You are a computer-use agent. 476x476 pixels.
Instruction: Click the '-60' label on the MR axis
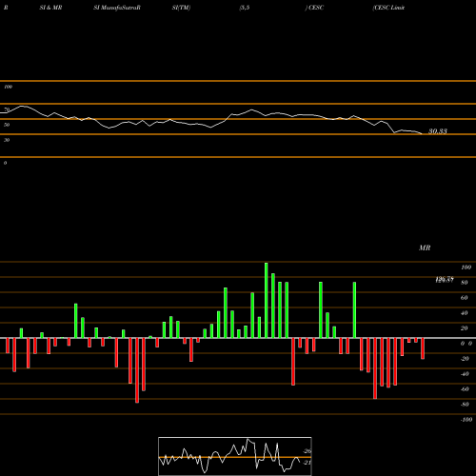pos(465,389)
